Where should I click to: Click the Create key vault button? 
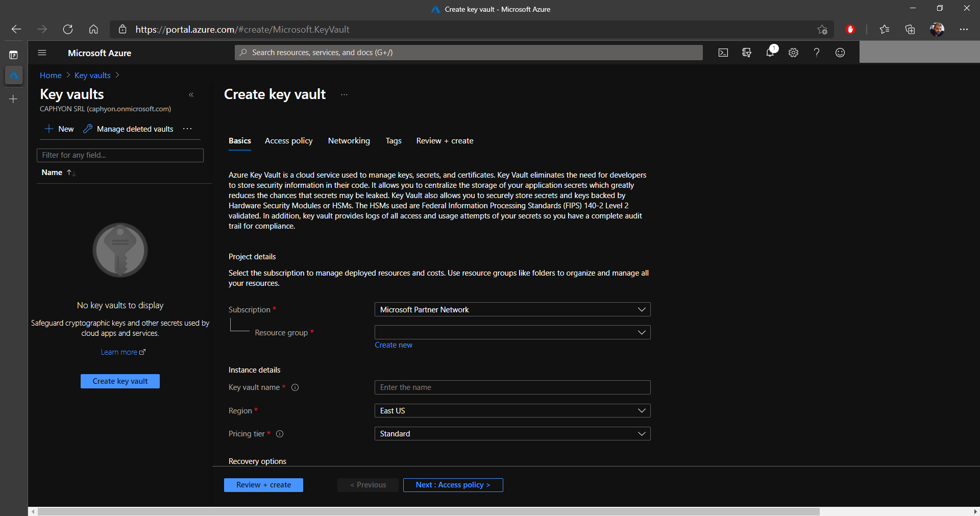120,381
